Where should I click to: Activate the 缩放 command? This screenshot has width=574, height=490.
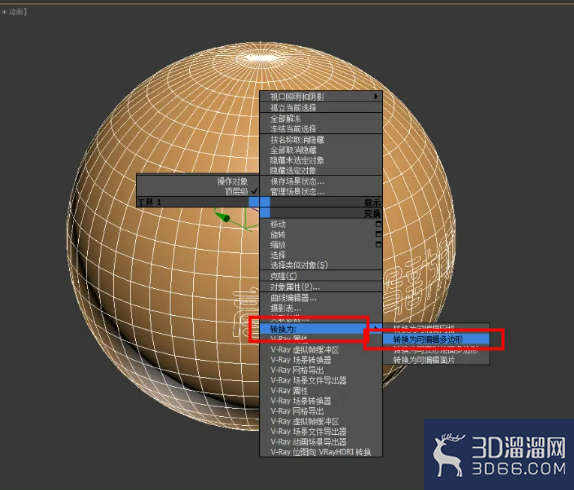tap(278, 245)
